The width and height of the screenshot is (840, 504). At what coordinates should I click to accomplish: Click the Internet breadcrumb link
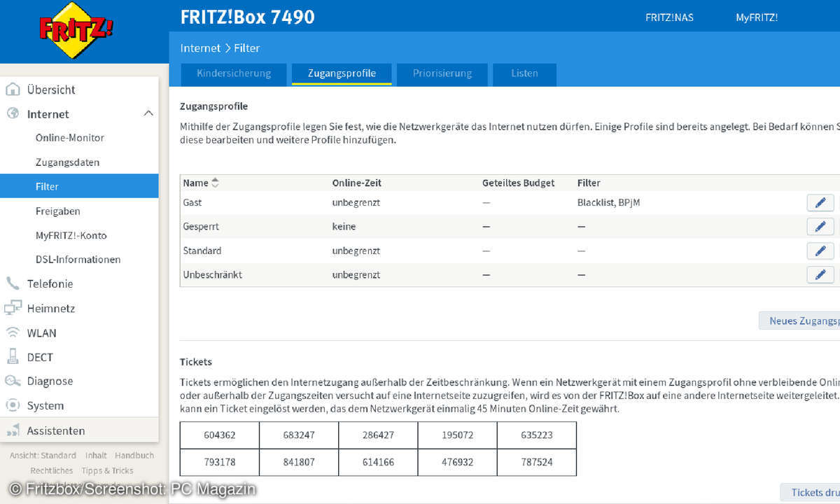[199, 48]
